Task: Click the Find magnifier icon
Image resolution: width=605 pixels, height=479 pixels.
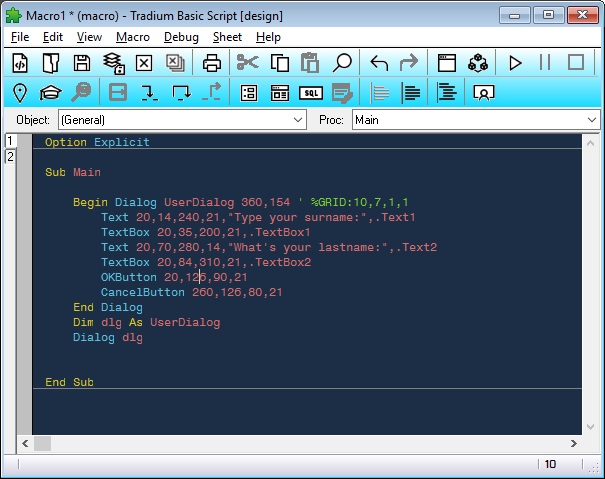Action: click(342, 63)
